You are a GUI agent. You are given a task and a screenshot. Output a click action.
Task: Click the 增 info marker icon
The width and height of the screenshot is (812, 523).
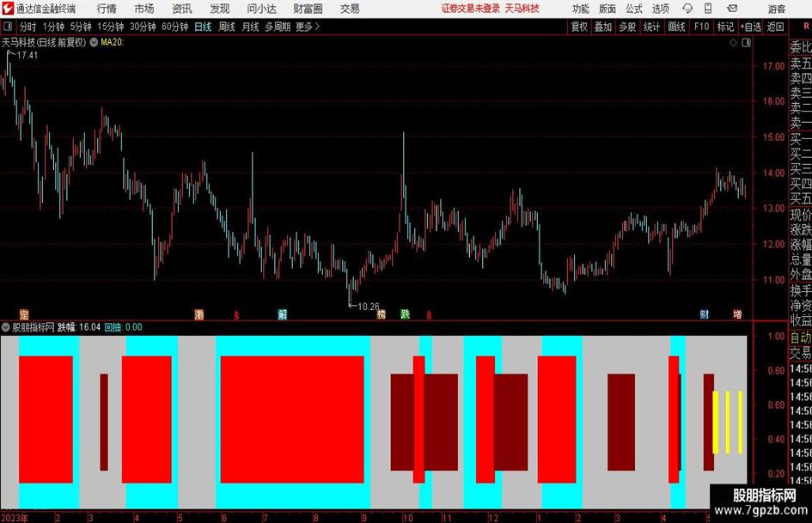click(737, 314)
